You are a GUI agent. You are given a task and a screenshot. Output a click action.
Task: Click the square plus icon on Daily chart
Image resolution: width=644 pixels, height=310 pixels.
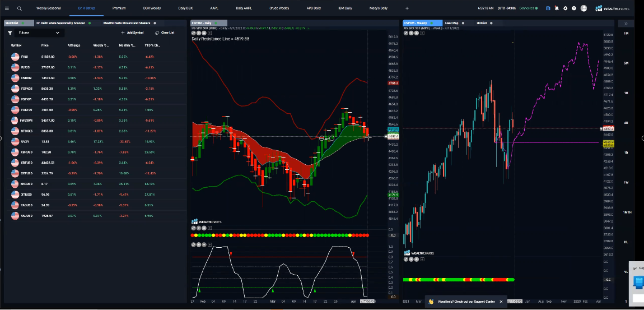coord(209,33)
